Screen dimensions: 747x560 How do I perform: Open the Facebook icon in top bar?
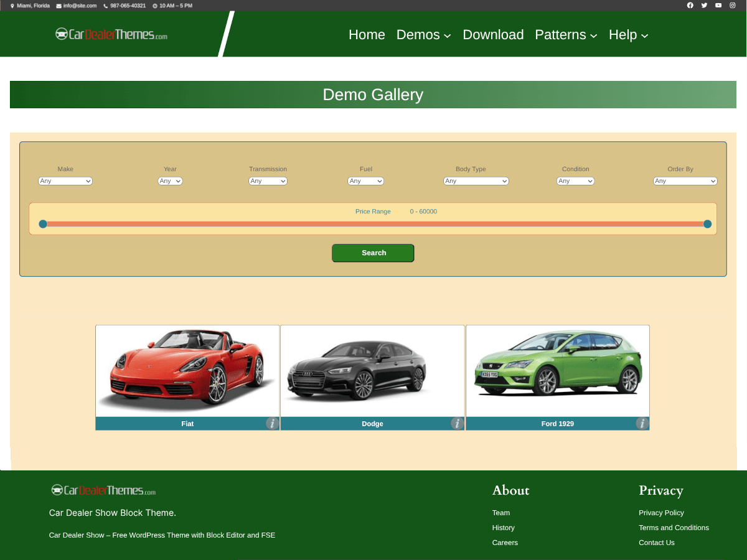click(x=690, y=6)
